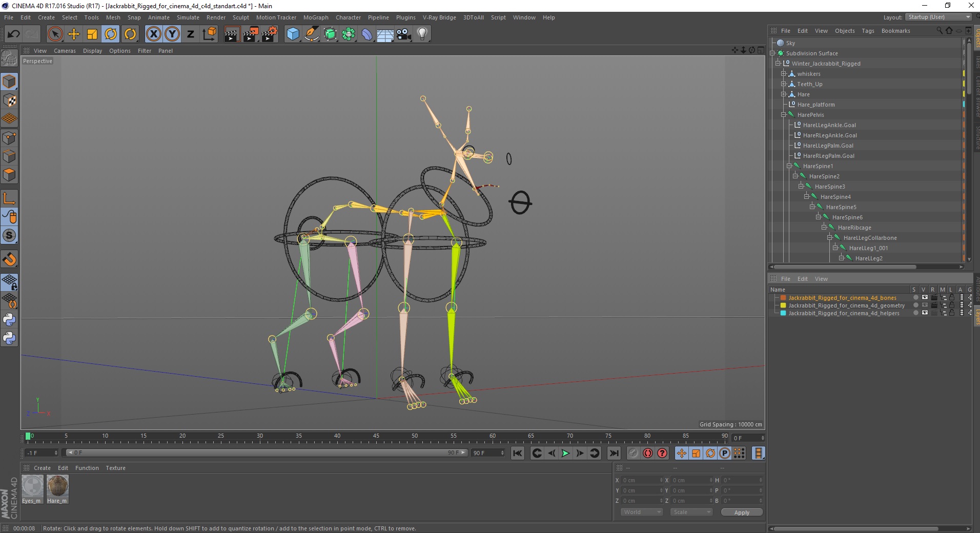This screenshot has height=533, width=980.
Task: Open Object Manager Tags menu
Action: coord(868,31)
